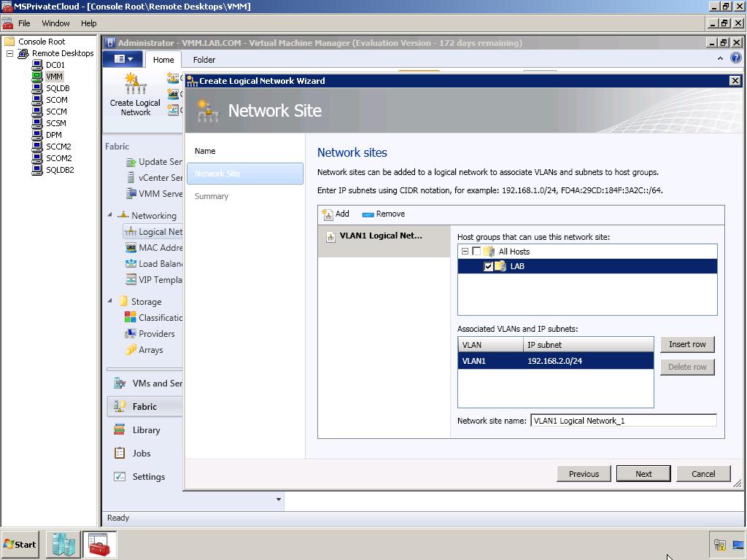747x560 pixels.
Task: Click the Delete row button
Action: pyautogui.click(x=687, y=367)
